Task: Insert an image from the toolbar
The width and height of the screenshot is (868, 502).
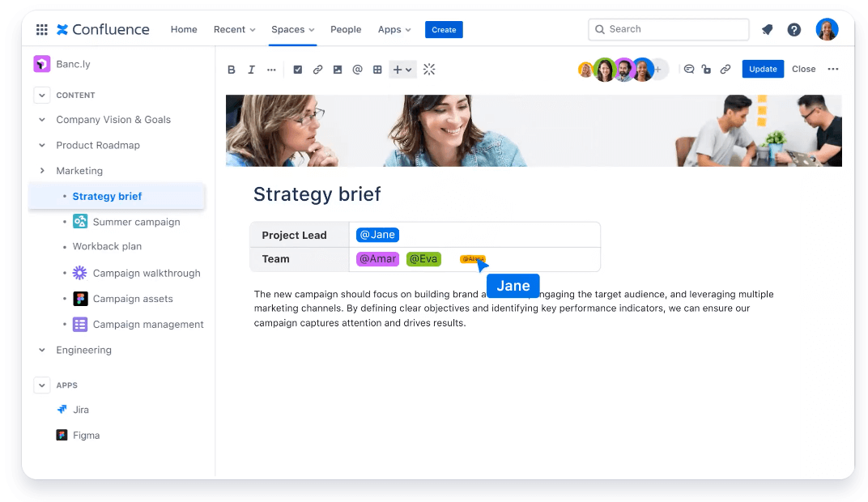Action: coord(338,70)
